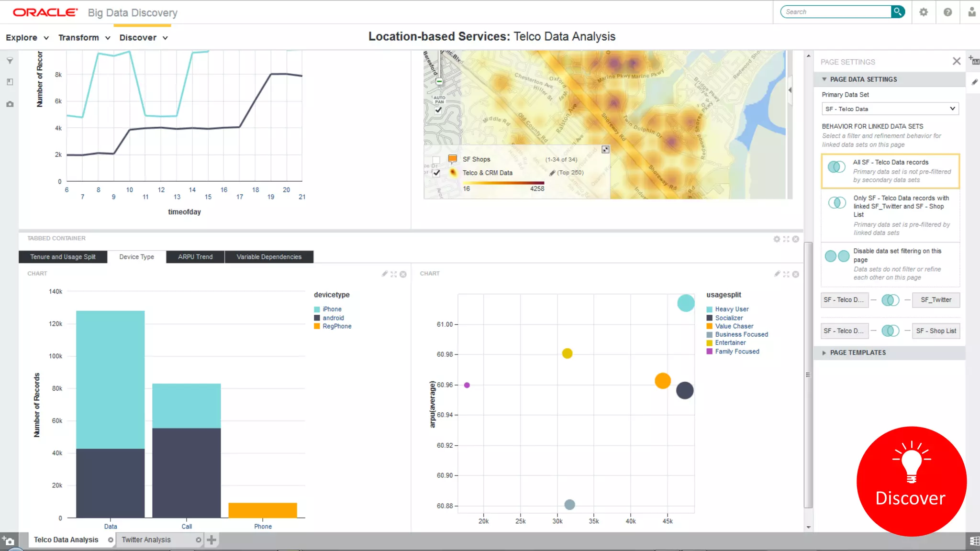Image resolution: width=980 pixels, height=551 pixels.
Task: Click the camera snapshot icon in sidebar
Action: coord(10,104)
